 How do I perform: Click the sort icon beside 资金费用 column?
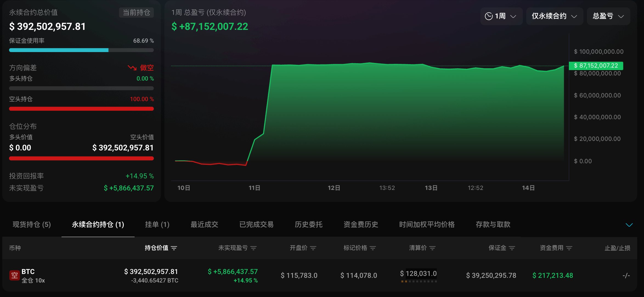(569, 248)
